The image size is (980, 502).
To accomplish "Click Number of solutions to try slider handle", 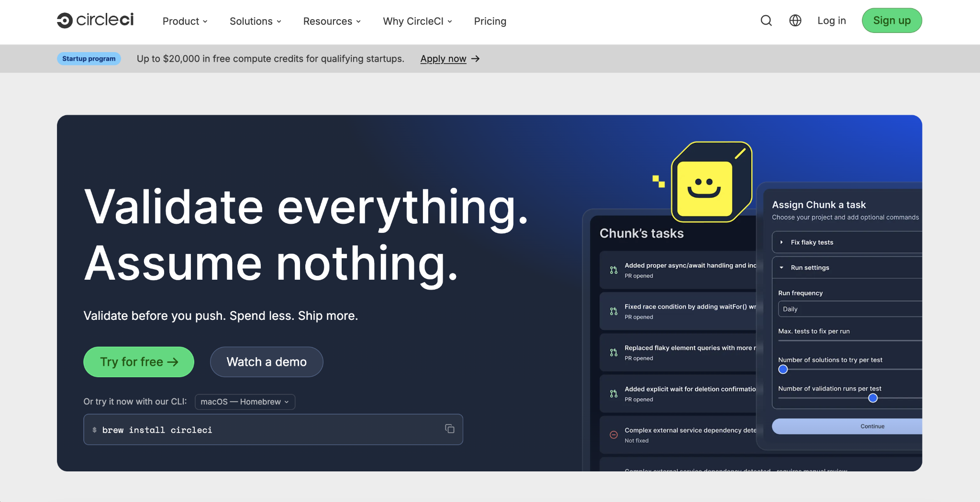I will [x=783, y=369].
